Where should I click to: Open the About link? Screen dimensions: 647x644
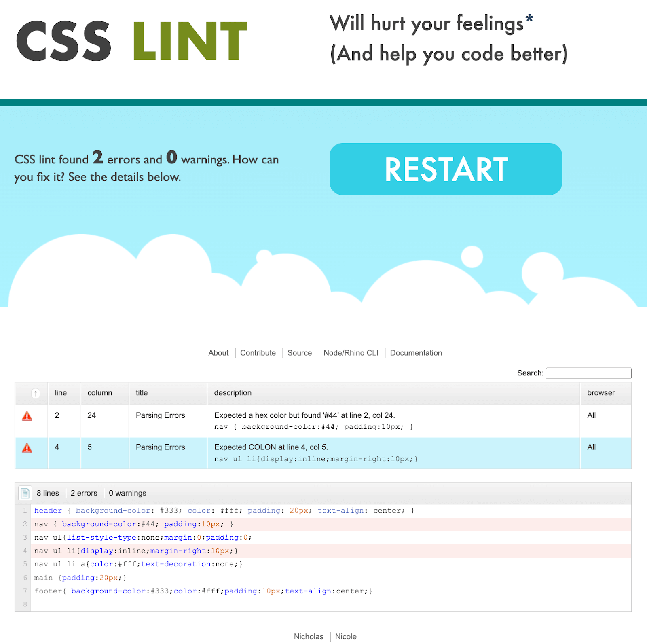pos(218,353)
